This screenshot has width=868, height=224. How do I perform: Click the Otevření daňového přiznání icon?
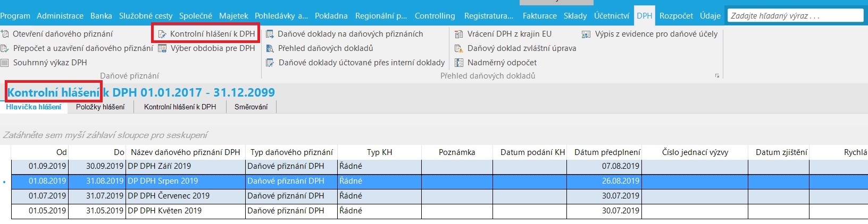click(5, 34)
